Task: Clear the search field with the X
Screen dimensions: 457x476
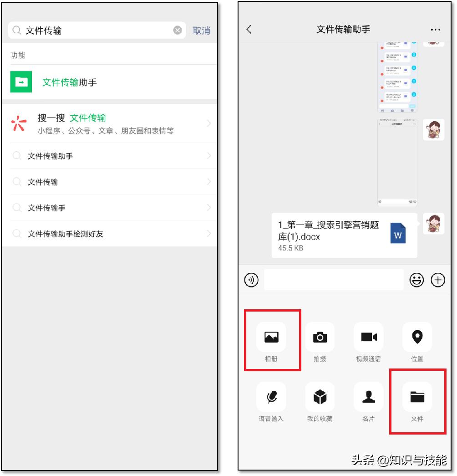Action: 177,31
